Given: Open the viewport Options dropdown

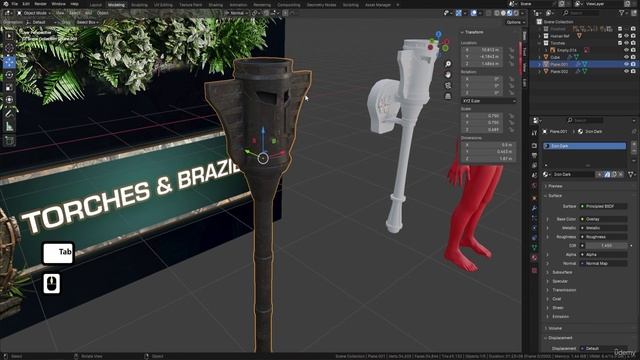Looking at the screenshot, I should 515,22.
